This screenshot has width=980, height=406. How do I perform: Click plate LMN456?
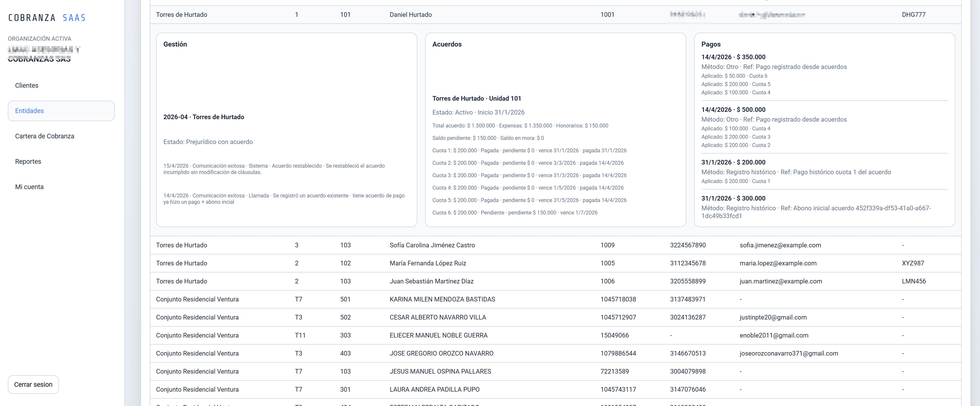[x=913, y=281]
